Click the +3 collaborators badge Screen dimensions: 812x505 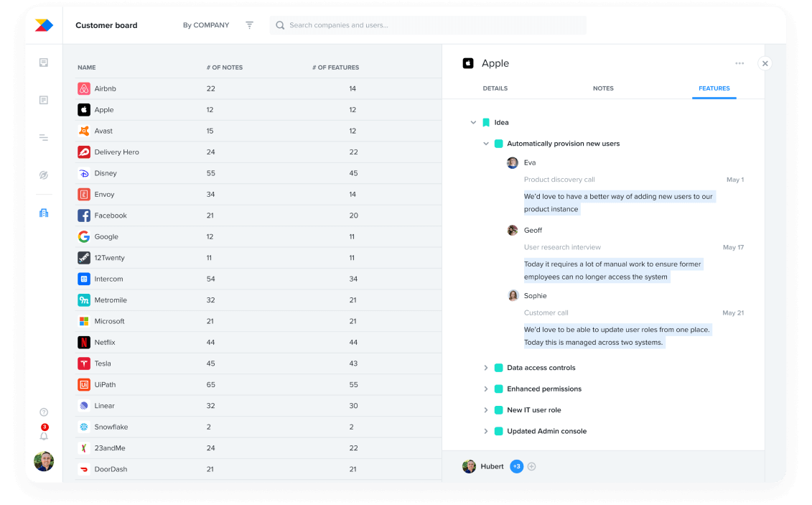pos(516,466)
